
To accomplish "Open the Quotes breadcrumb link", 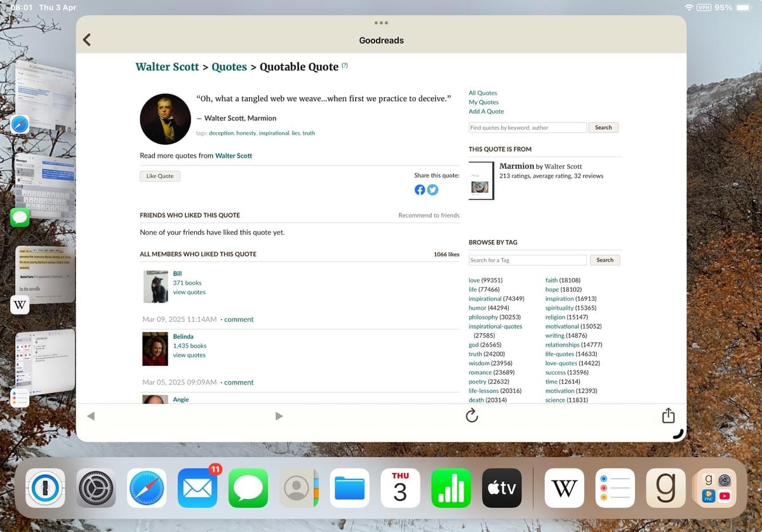I will (x=229, y=67).
